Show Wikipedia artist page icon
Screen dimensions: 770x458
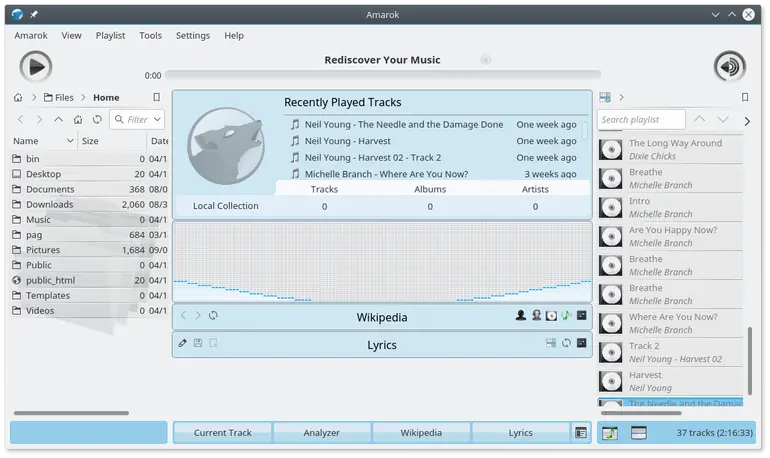521,315
